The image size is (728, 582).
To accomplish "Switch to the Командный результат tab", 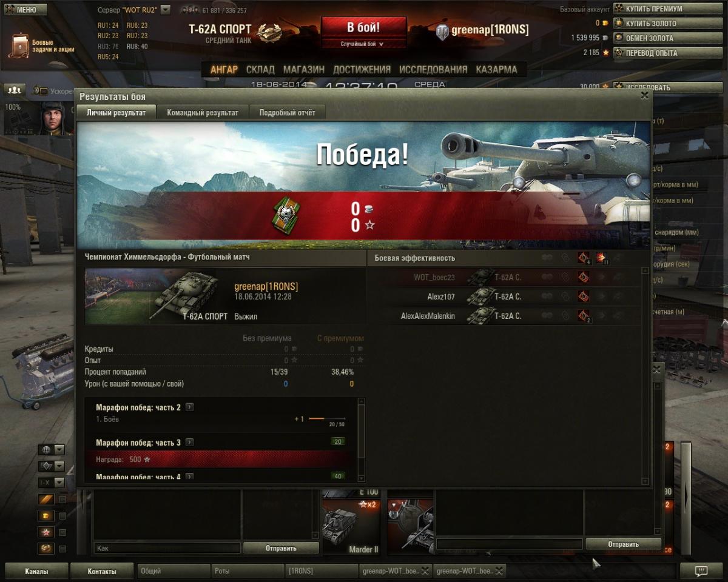I will (x=203, y=112).
